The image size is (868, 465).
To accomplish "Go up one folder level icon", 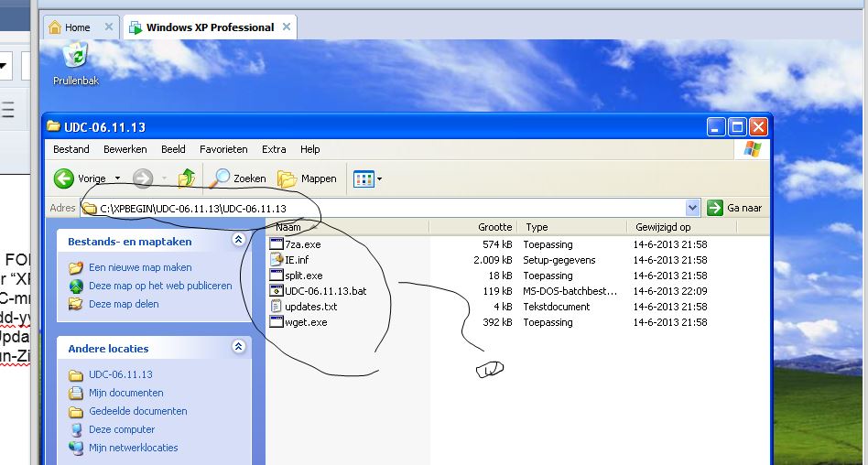I will [x=187, y=178].
